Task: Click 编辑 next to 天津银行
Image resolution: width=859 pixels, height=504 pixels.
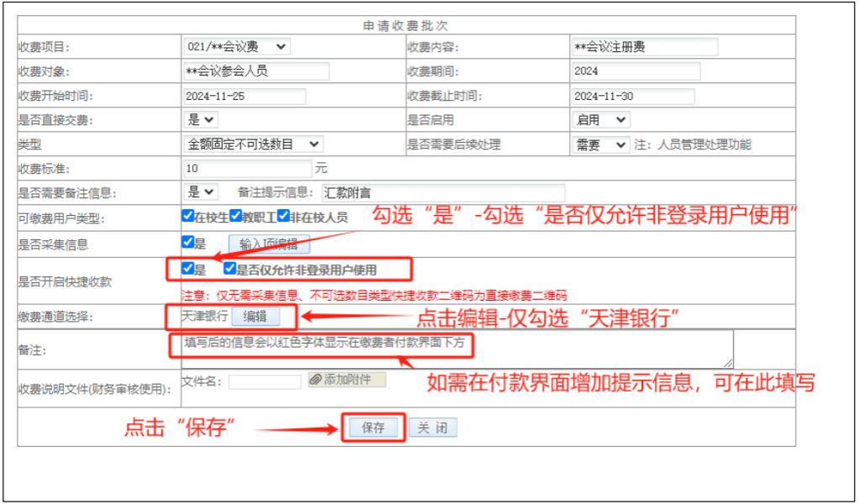Action: click(256, 317)
